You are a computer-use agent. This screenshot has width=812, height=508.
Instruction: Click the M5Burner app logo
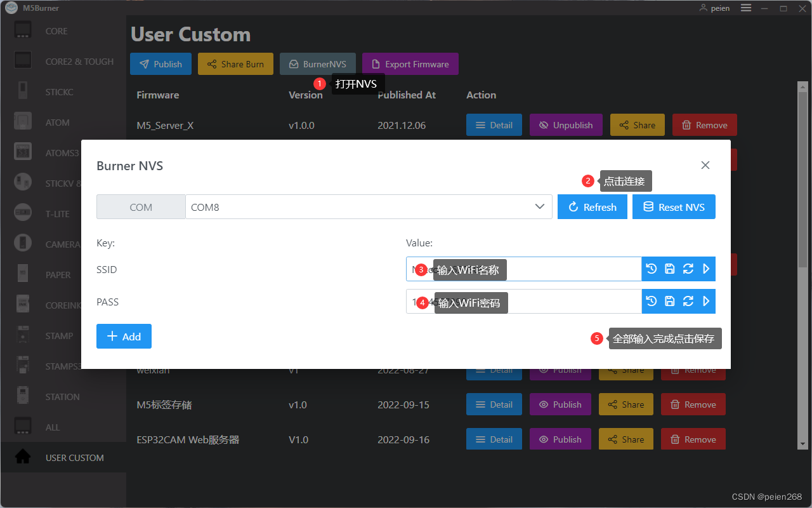coord(11,8)
